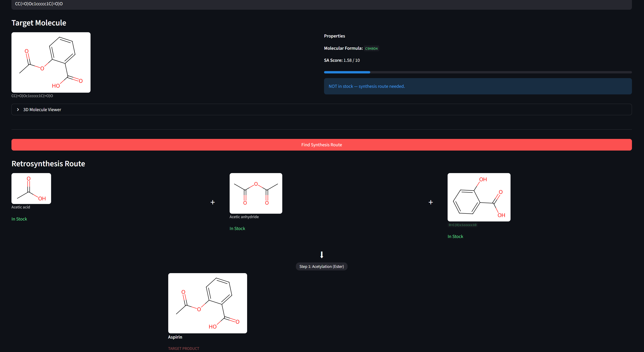The width and height of the screenshot is (644, 352).
Task: Toggle the In Stock status for salicylic acid
Action: [455, 236]
